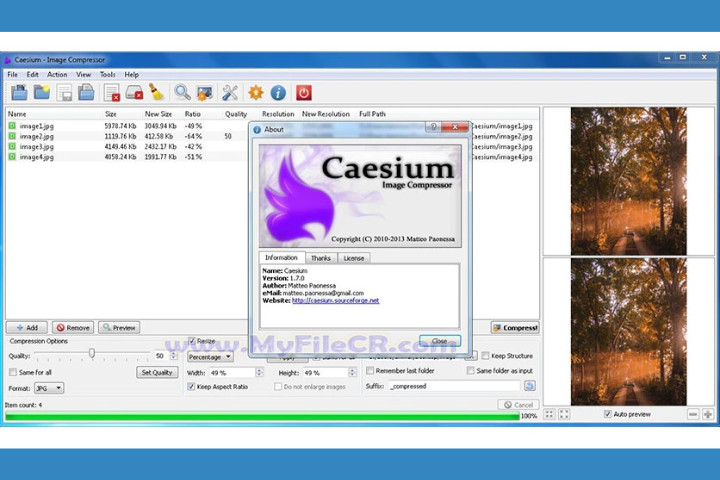Click the red power Exit icon
The image size is (720, 480).
304,93
